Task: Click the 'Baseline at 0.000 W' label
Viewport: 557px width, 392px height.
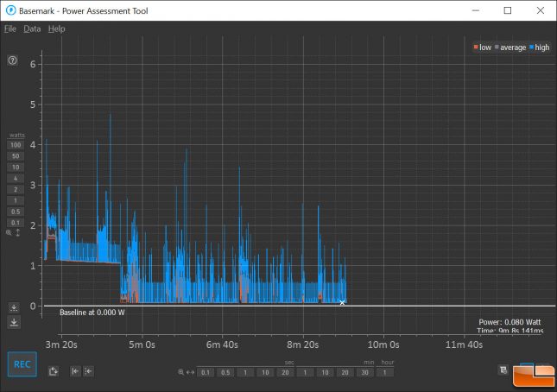Action: tap(92, 313)
